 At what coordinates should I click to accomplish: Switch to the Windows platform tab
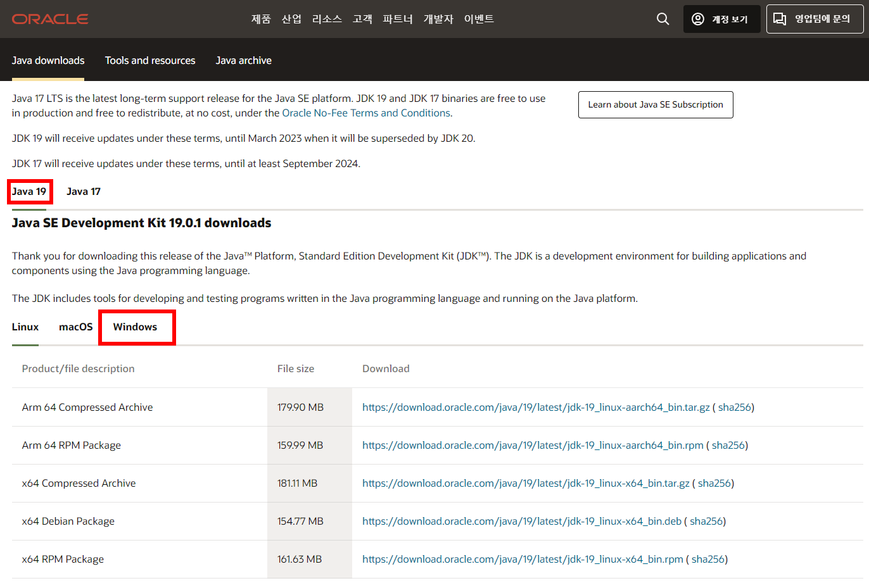click(x=136, y=327)
